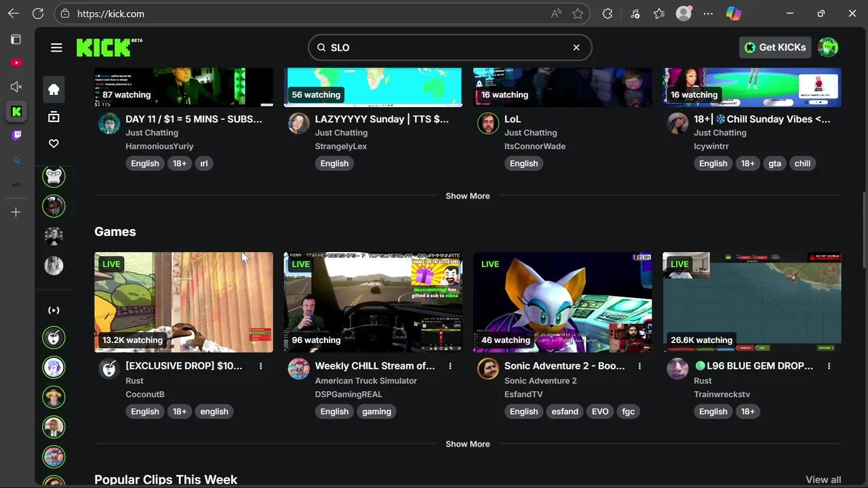Open the user profile avatar menu
Screen dimensions: 868x488
(x=828, y=47)
